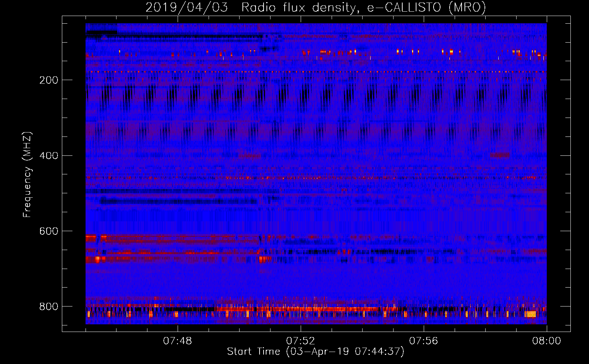Click the '200' frequency tick label
Screen dimensions: 589x364
click(49, 80)
